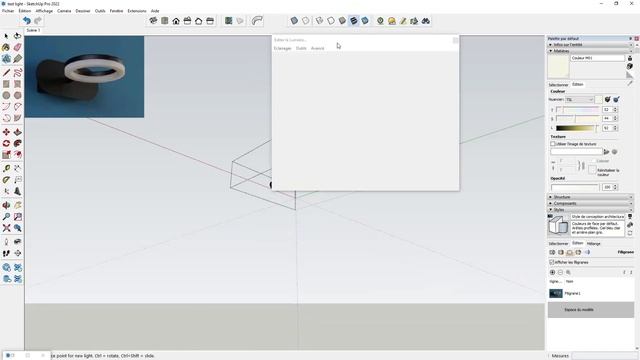Screen dimensions: 640x360
Task: Toggle the Coloriser checkbox
Action: pyautogui.click(x=593, y=161)
